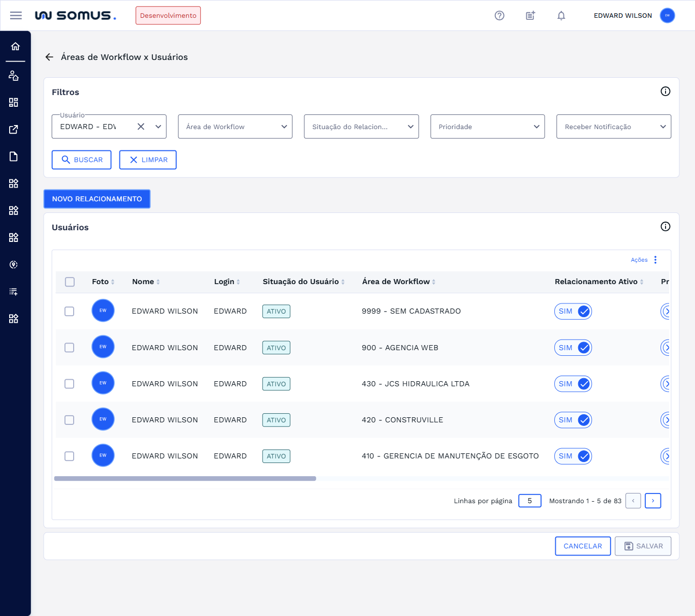Click the home icon in the sidebar
The height and width of the screenshot is (616, 695).
pos(15,46)
